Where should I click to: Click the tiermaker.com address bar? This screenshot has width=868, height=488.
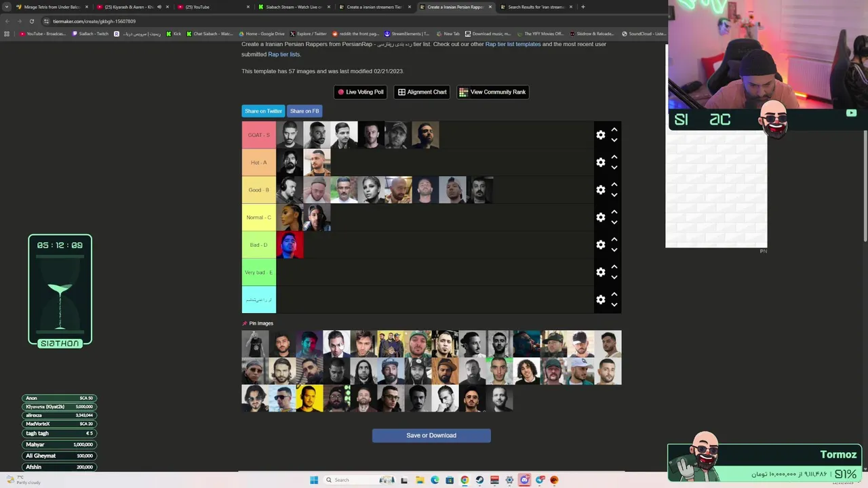339,21
